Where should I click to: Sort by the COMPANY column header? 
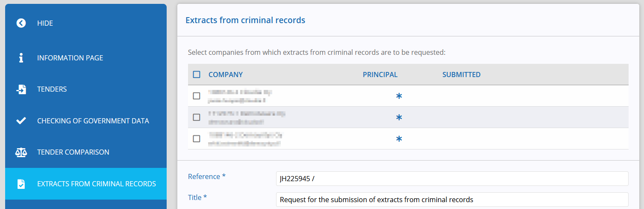click(x=226, y=75)
